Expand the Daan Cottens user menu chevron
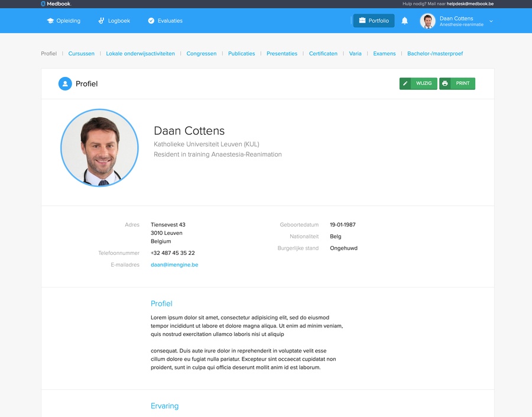The image size is (532, 417). (491, 21)
